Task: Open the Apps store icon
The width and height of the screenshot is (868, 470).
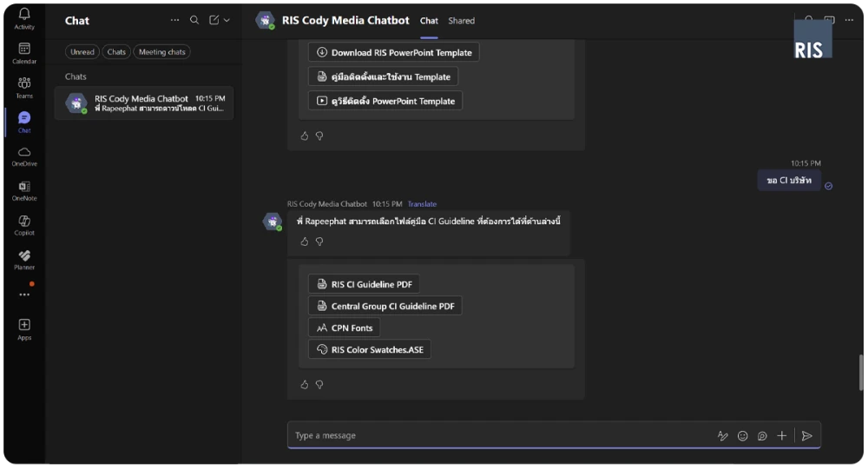Action: (23, 328)
